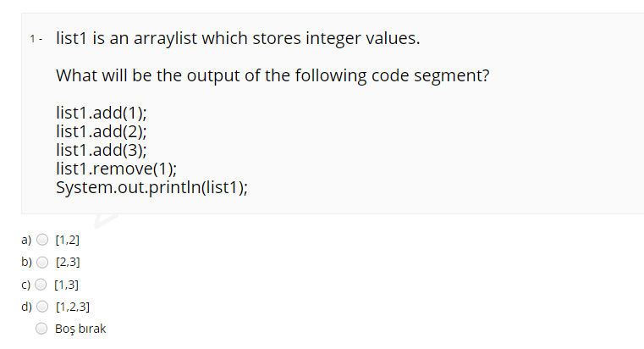Select the Boş bırak radio button

41,329
